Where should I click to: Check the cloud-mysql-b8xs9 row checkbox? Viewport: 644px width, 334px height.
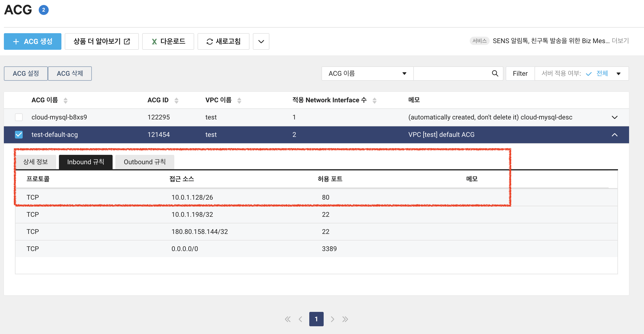coord(19,117)
